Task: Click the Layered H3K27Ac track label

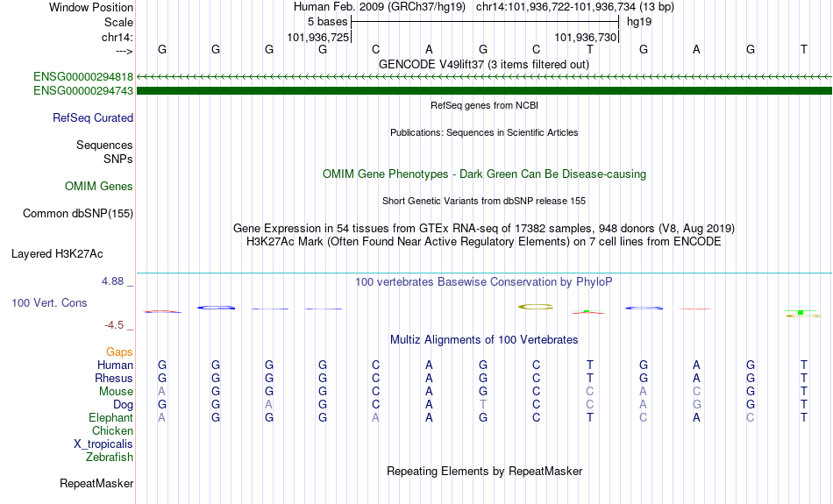Action: 57,254
